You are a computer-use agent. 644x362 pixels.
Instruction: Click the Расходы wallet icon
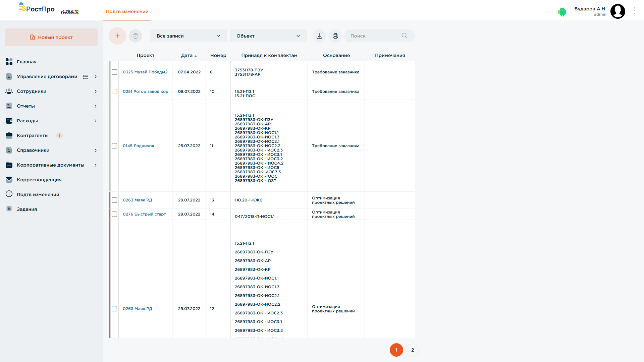pos(9,121)
